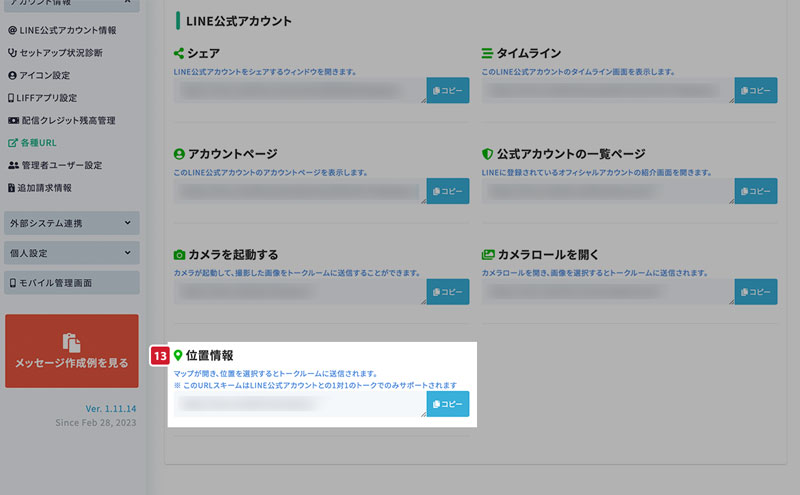Click the @ icon before LINE公式アカウント情報
The image size is (800, 495).
12,30
